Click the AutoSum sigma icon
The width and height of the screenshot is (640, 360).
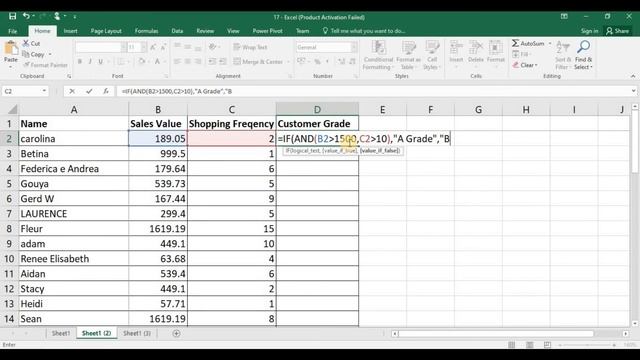516,43
